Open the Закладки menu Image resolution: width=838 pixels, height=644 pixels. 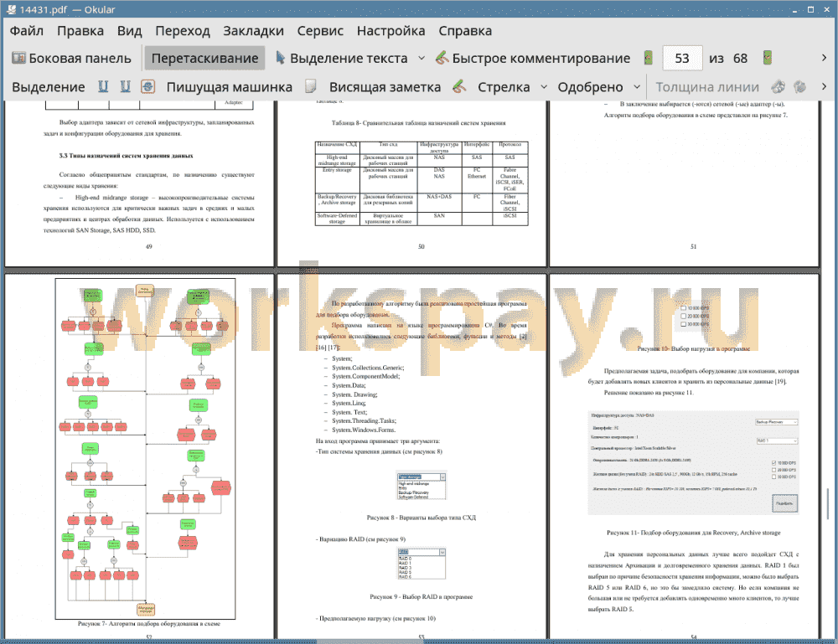point(253,31)
